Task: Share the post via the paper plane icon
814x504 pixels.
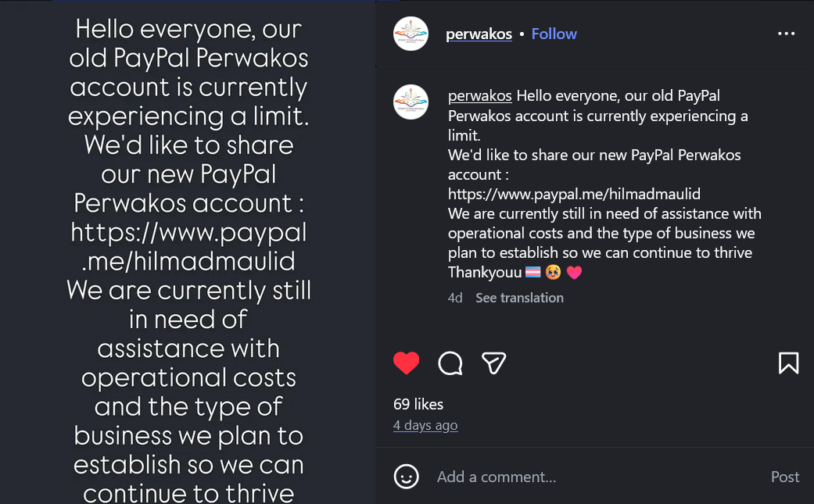Action: point(494,363)
